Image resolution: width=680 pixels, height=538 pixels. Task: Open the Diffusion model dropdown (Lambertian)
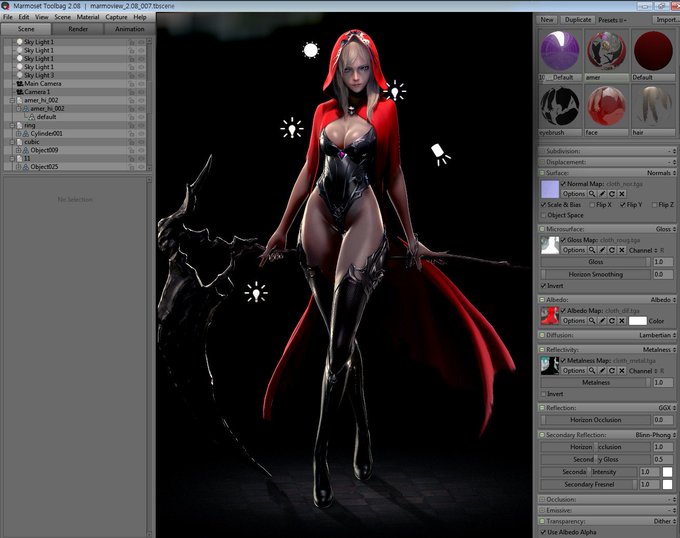tap(657, 335)
